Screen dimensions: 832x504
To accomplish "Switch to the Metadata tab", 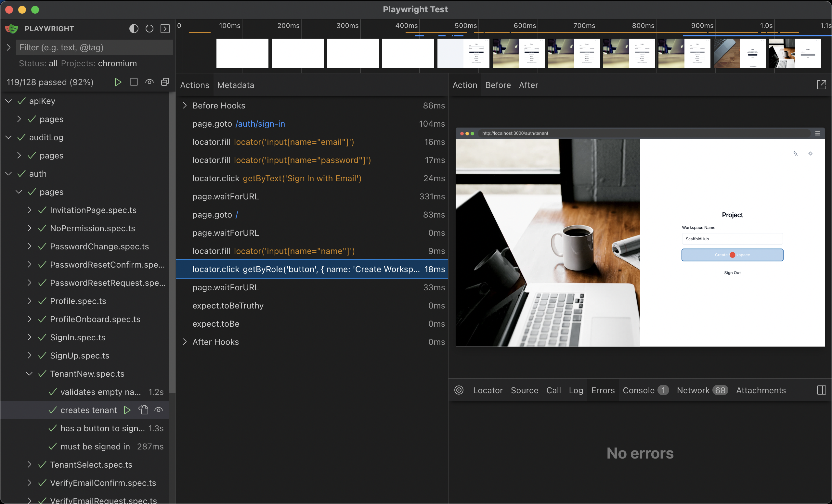I will (235, 85).
